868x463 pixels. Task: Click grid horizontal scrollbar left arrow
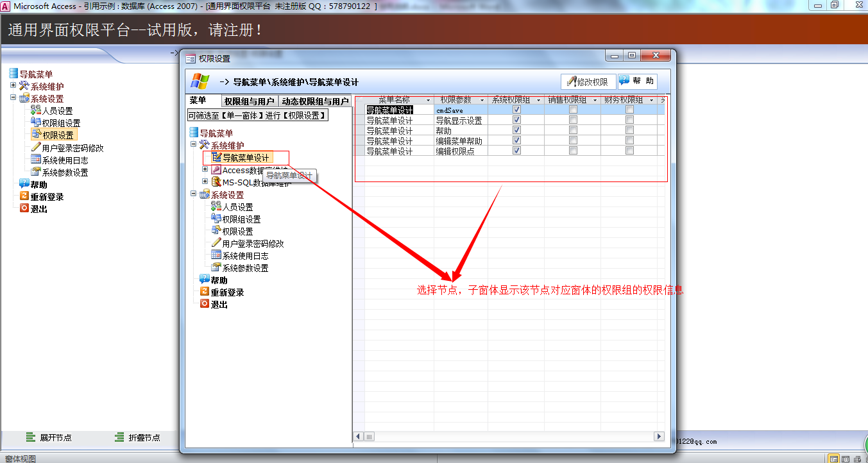359,437
